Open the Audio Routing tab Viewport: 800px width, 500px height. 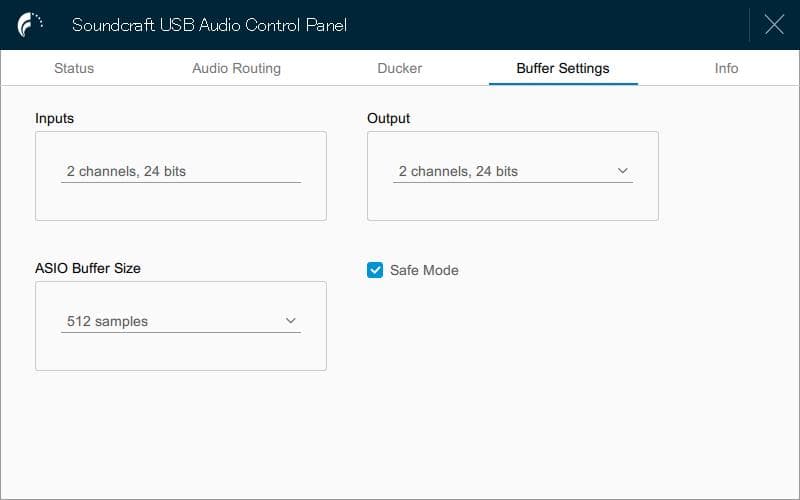[236, 68]
